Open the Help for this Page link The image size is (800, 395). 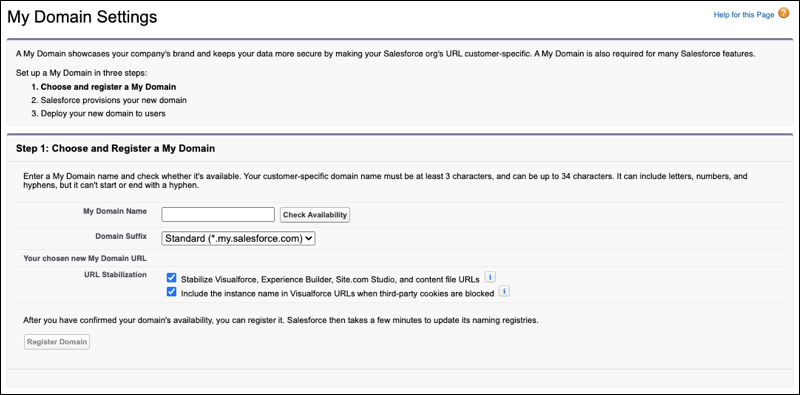pyautogui.click(x=744, y=15)
